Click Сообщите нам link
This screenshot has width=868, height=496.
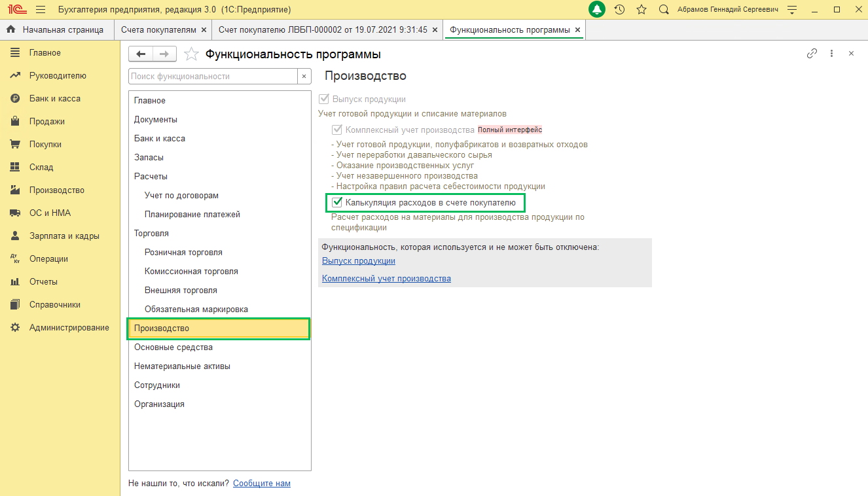(262, 483)
